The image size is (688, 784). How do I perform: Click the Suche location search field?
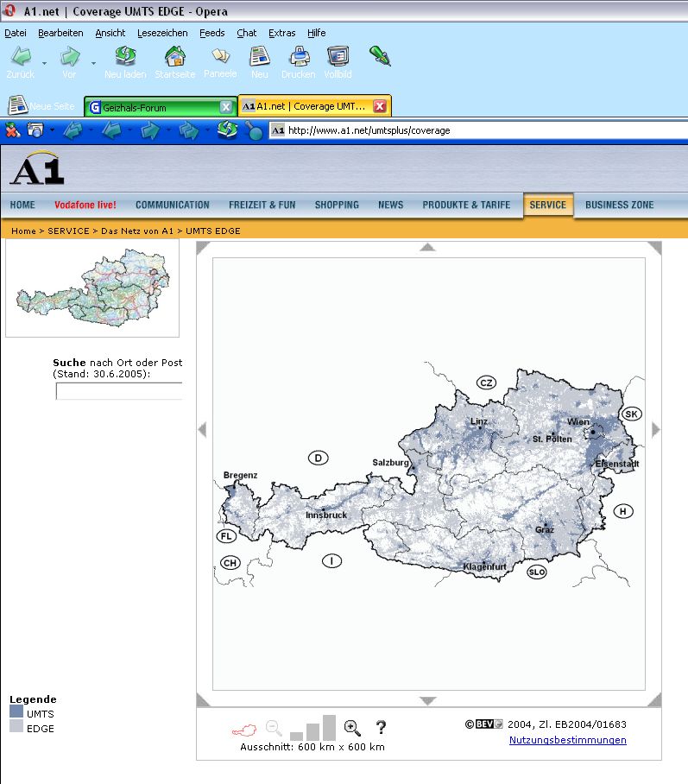pos(119,391)
